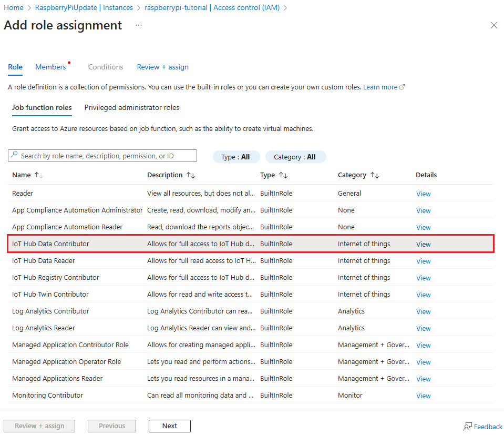Image resolution: width=504 pixels, height=435 pixels.
Task: Click the Details column header
Action: coord(426,175)
